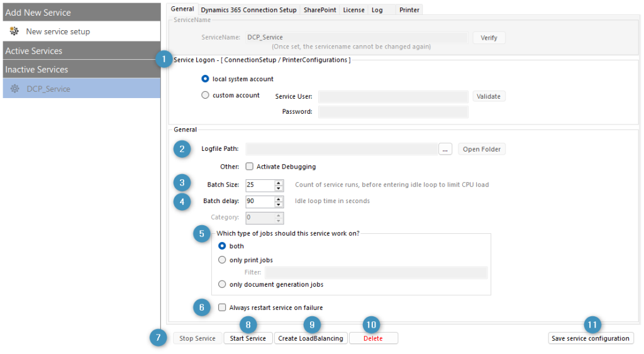
Task: Click the gear icon beside New service setup
Action: click(x=14, y=31)
